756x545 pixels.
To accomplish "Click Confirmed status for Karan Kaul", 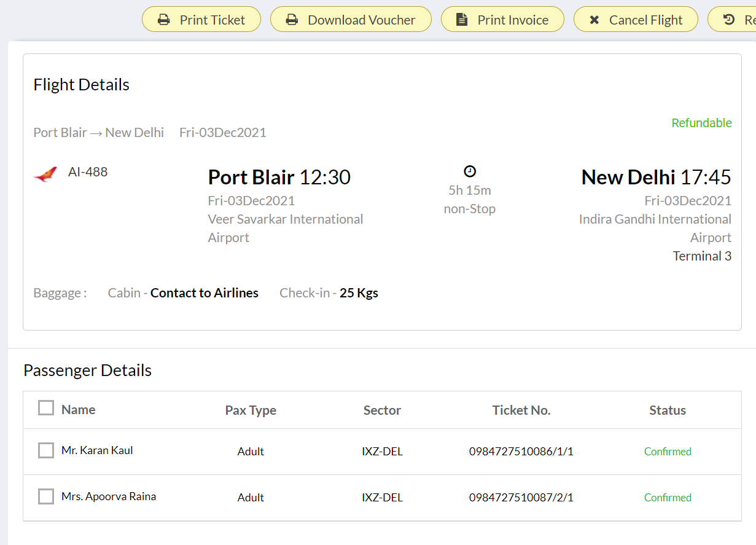I will click(668, 452).
